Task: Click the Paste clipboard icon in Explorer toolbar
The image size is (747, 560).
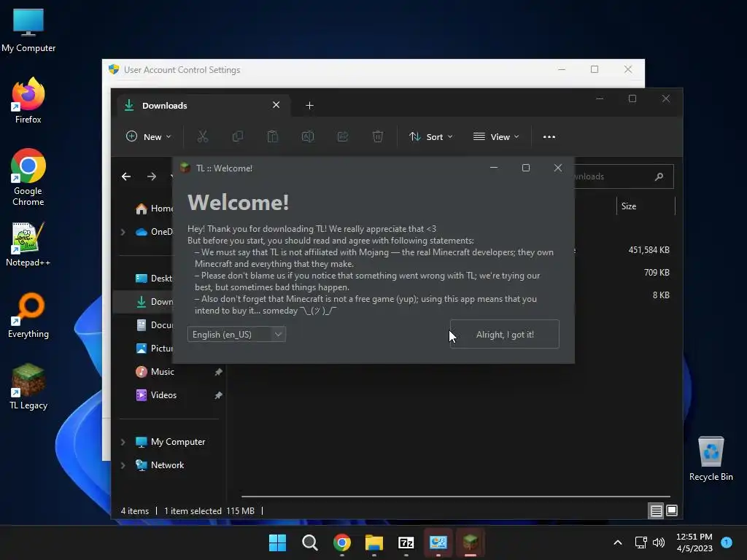Action: point(273,136)
